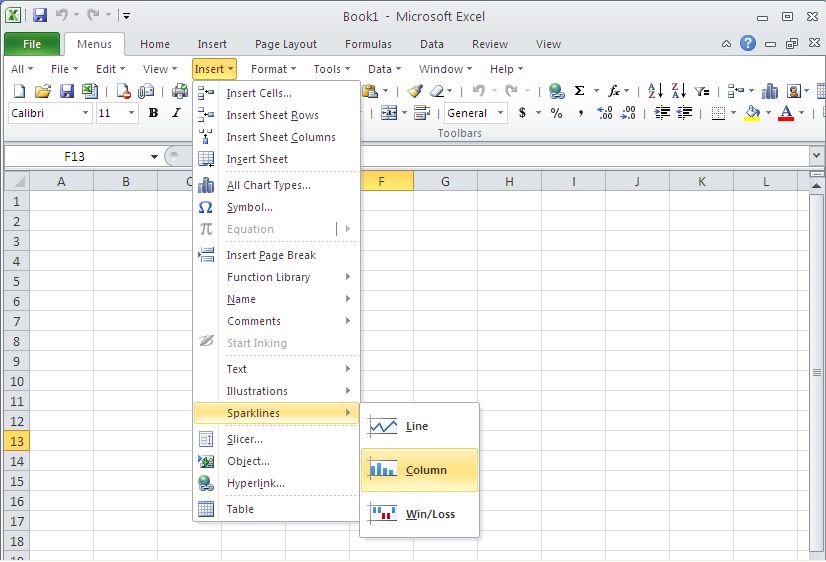
Task: Click the Format Painter brush icon
Action: point(415,91)
